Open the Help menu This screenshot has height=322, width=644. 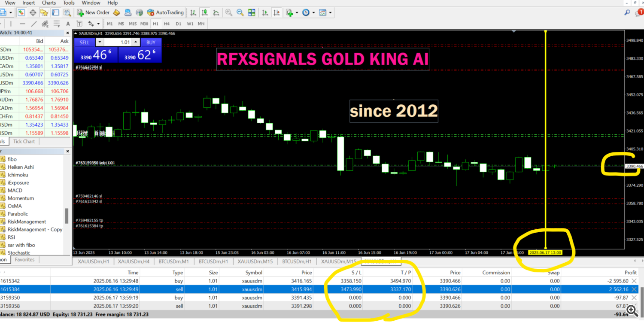[112, 3]
